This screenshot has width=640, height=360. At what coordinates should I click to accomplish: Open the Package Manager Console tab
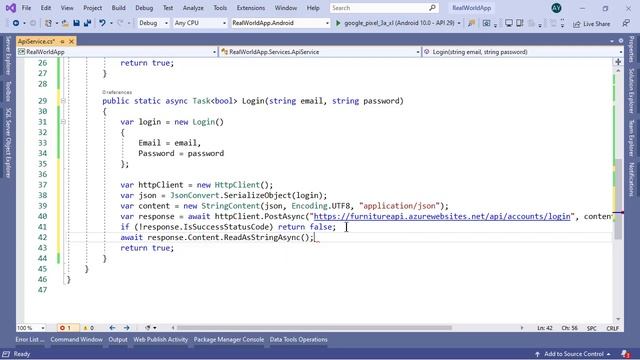[x=229, y=339]
